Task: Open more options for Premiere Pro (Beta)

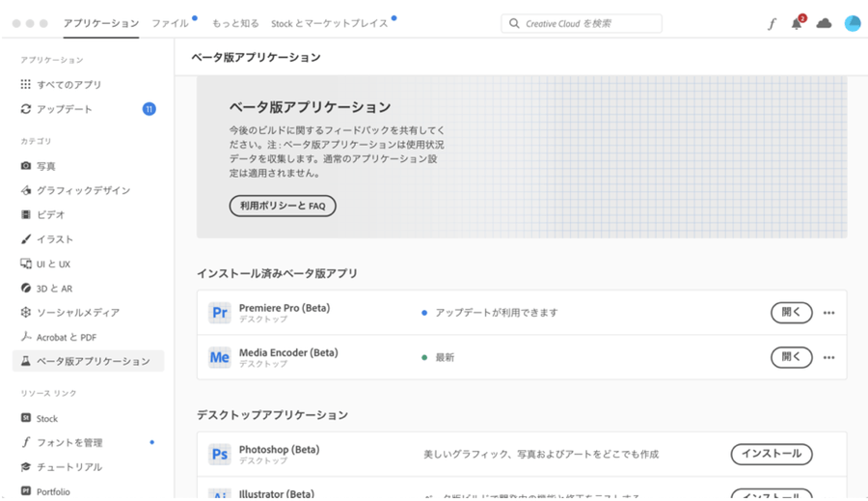Action: pyautogui.click(x=828, y=313)
